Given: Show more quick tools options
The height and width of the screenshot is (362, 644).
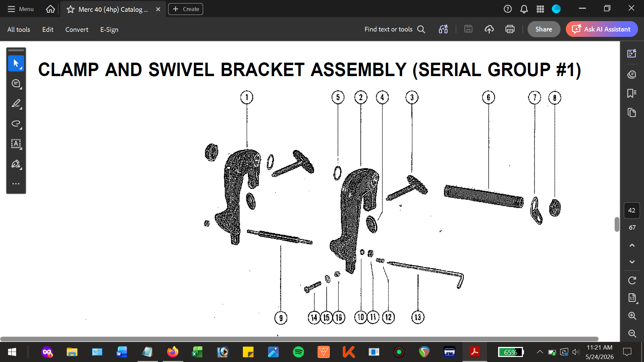Looking at the screenshot, I should (x=16, y=184).
